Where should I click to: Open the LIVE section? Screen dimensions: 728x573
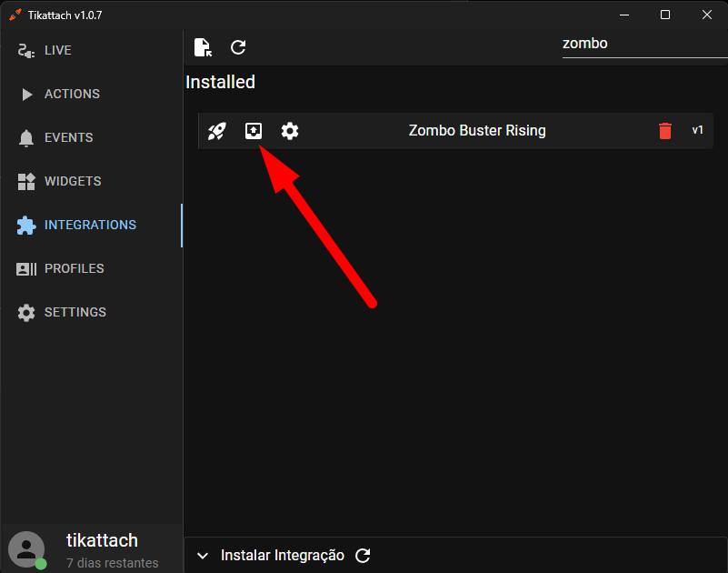click(x=91, y=50)
